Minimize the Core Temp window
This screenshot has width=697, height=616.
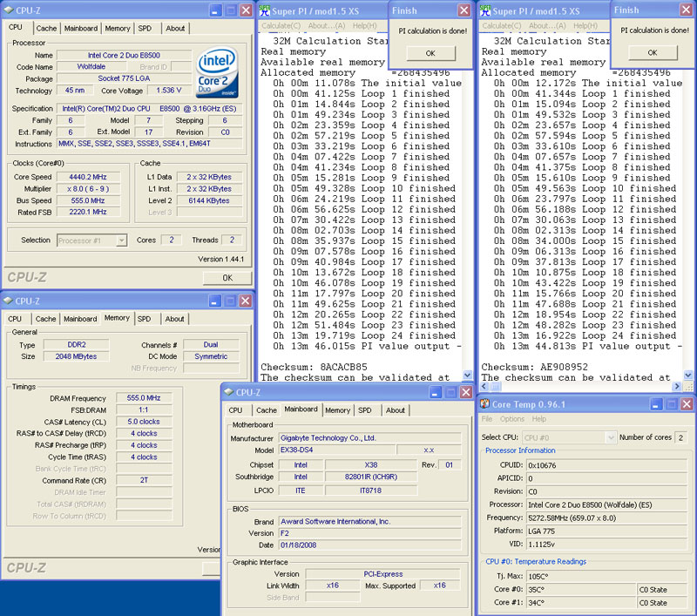[x=656, y=404]
